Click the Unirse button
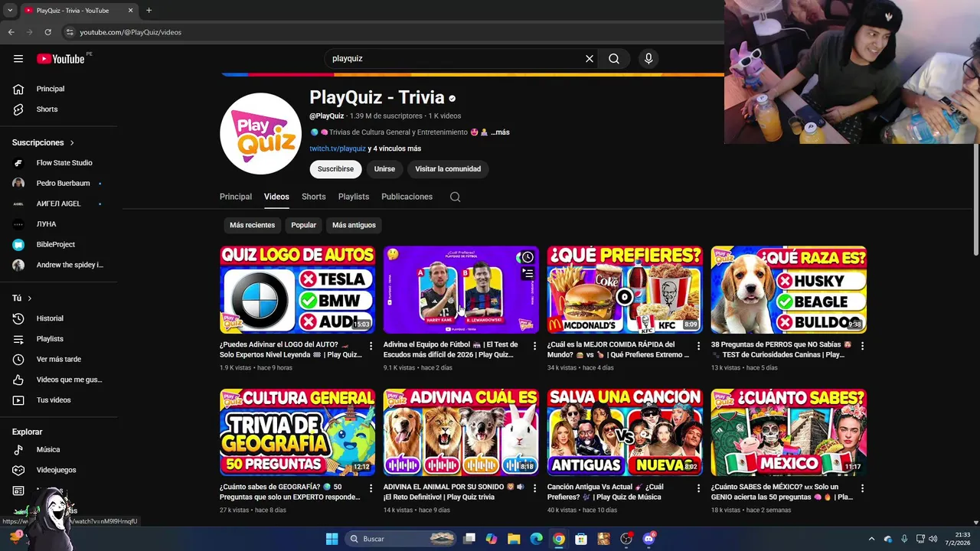Image resolution: width=980 pixels, height=551 pixels. coord(384,169)
